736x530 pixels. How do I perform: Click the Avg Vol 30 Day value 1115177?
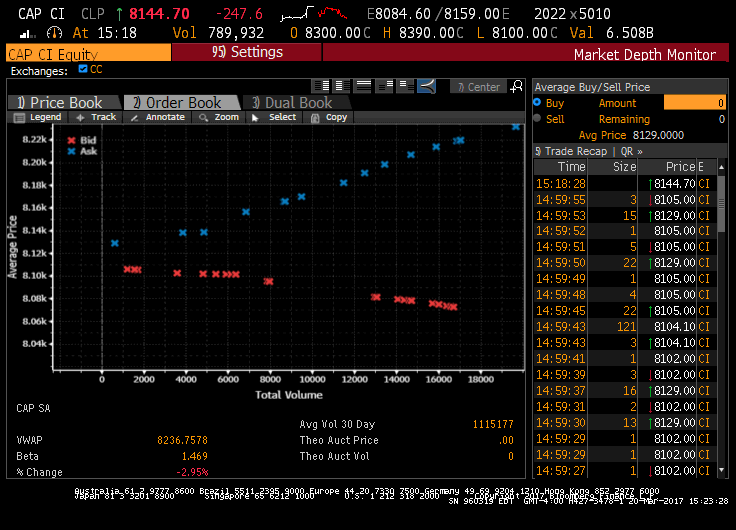point(493,424)
